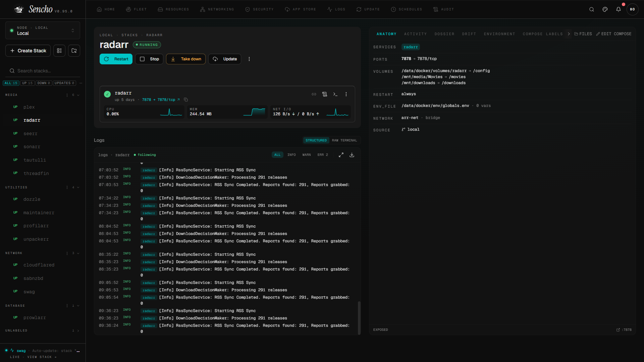This screenshot has width=644, height=362.
Task: Switch logs to Raw Terminal view
Action: 344,140
